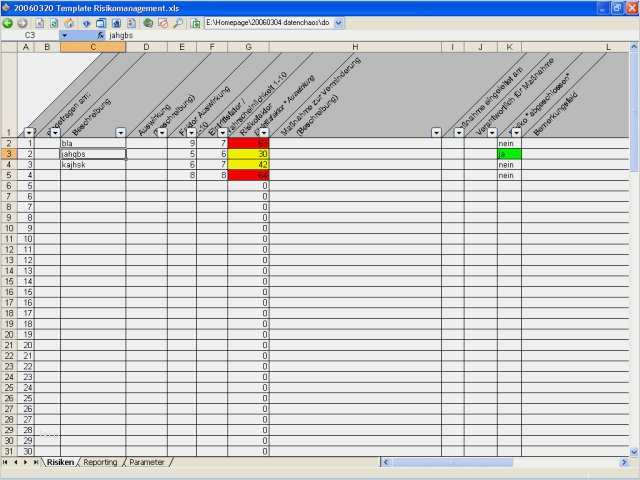
Task: Click the previous-sheet navigation arrow
Action: point(16,463)
